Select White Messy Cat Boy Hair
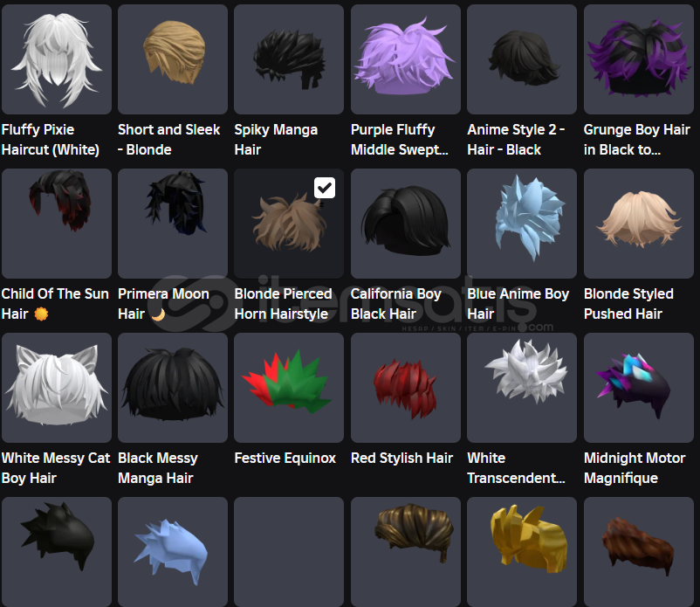The image size is (700, 607). [57, 388]
